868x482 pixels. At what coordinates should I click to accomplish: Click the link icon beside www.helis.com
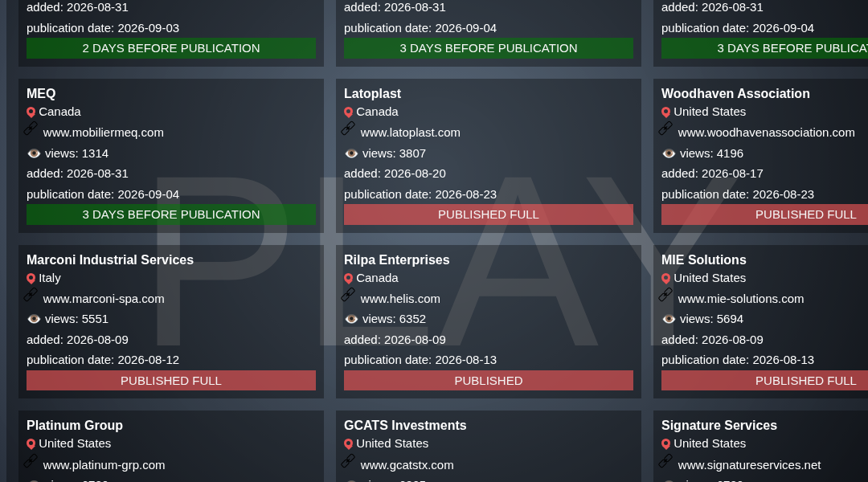tap(348, 295)
